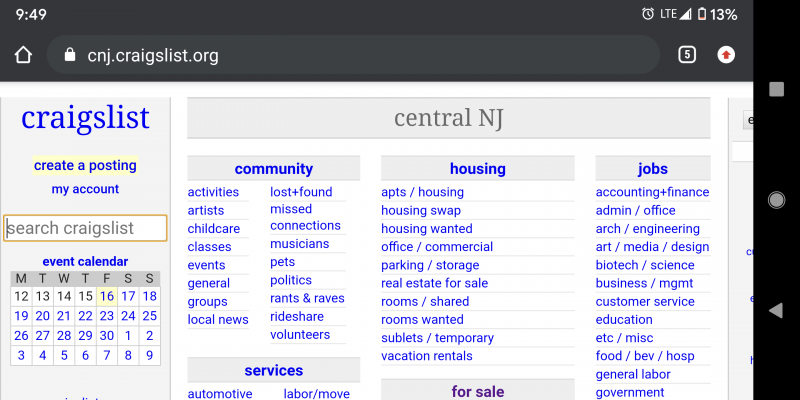This screenshot has width=800, height=400.
Task: Open pets link
Action: [283, 262]
